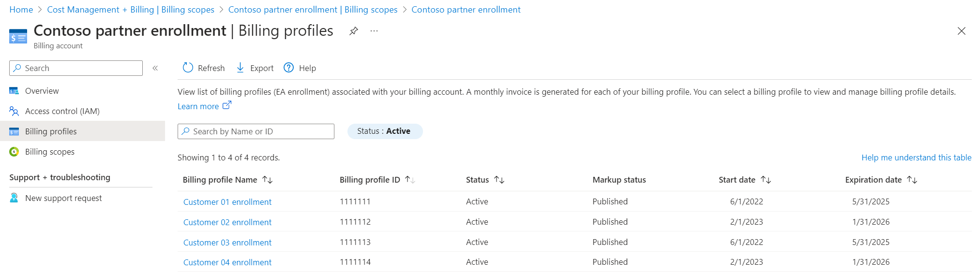Screen dimensions: 980x272
Task: Open Customer 03 enrollment profile
Action: click(x=227, y=243)
